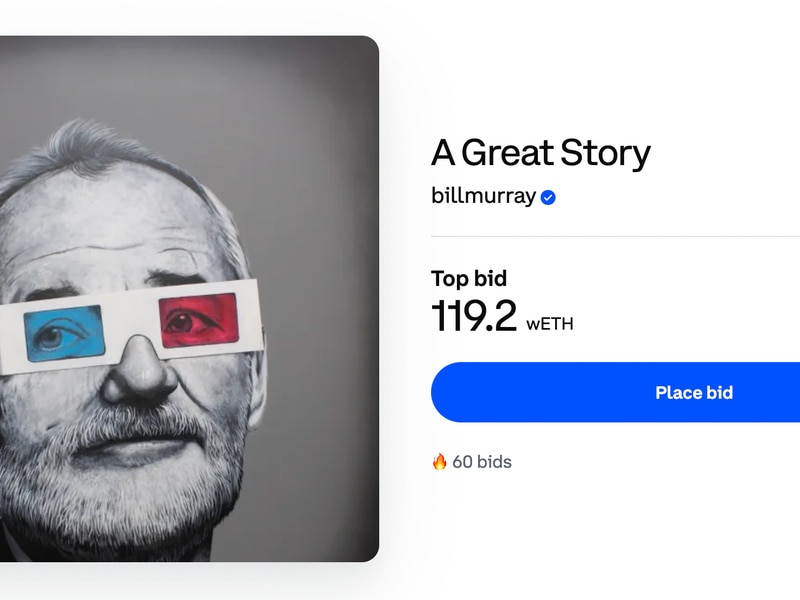
Task: Open the billmurray creator profile link
Action: click(x=483, y=196)
